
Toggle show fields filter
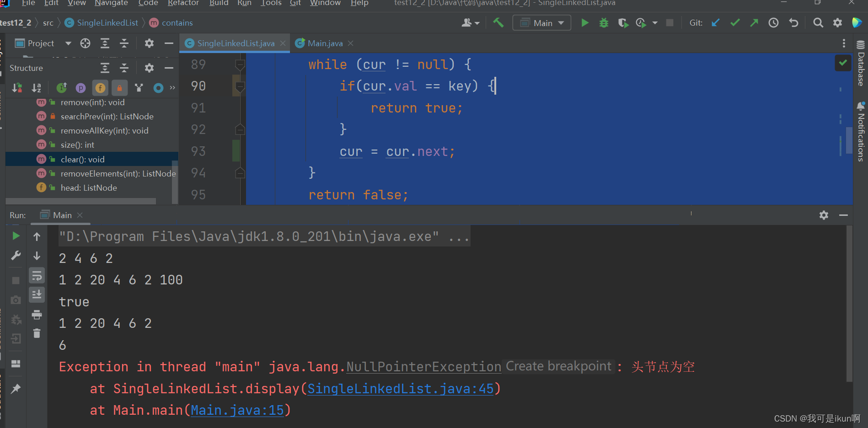click(100, 88)
